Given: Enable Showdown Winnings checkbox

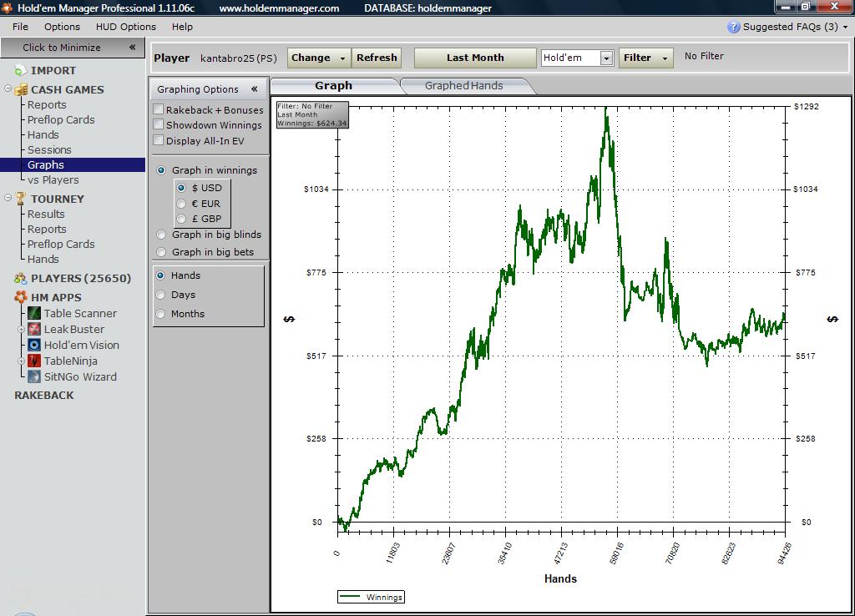Looking at the screenshot, I should 158,124.
